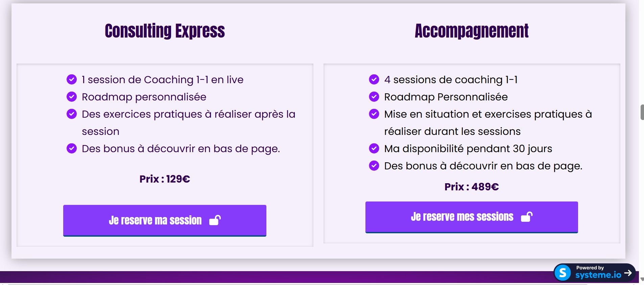
Task: Click checkmark beside 'Ma disponibilité pendant 30 jours'
Action: tap(374, 148)
